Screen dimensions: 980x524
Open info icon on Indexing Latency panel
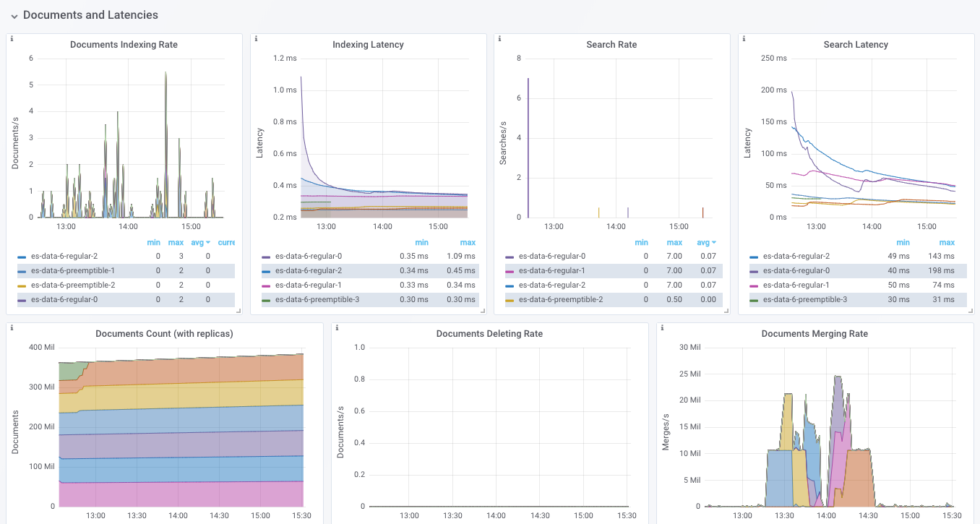pos(256,38)
